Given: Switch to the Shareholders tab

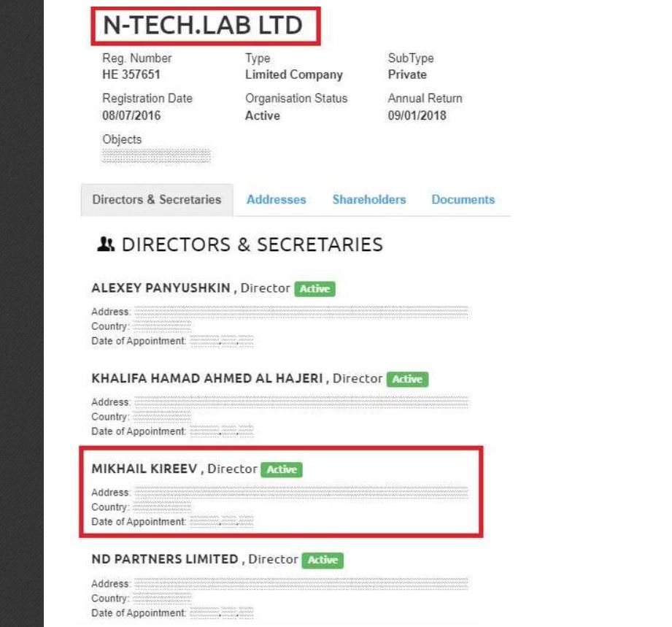Looking at the screenshot, I should click(x=369, y=199).
